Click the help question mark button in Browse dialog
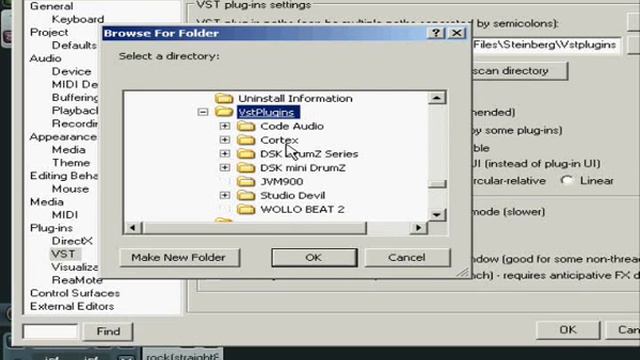 tap(436, 33)
